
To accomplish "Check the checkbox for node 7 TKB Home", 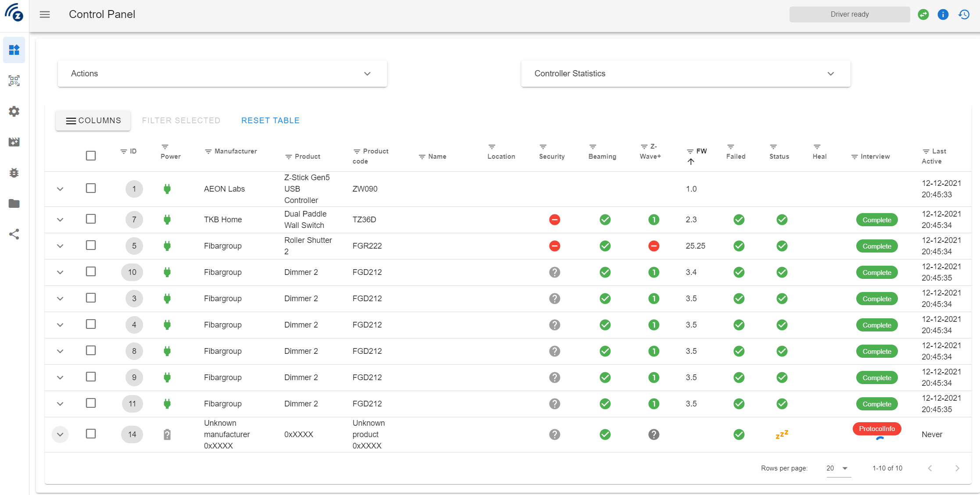I will point(91,219).
